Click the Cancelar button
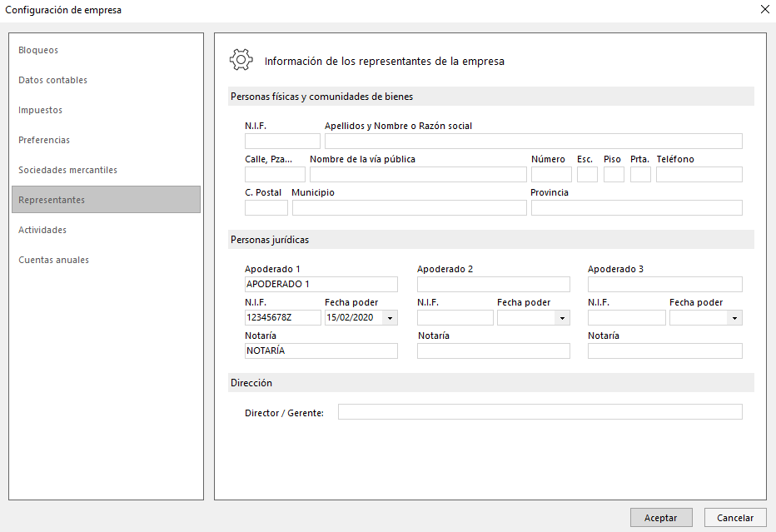 [x=735, y=518]
